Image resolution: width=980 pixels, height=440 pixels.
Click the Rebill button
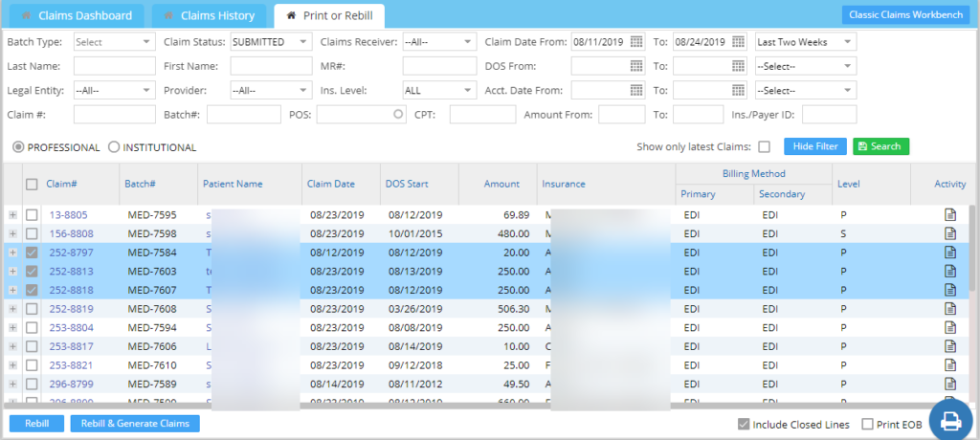point(37,423)
